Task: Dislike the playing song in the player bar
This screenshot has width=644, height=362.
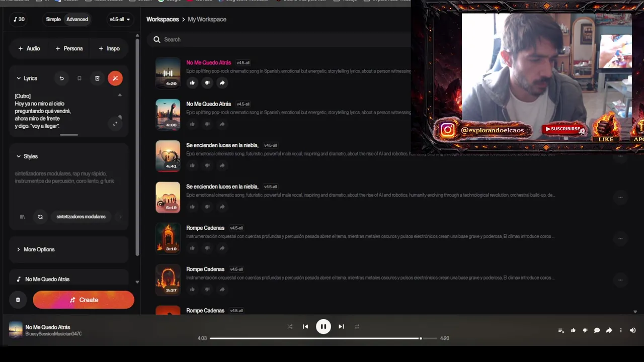Action: pyautogui.click(x=585, y=330)
